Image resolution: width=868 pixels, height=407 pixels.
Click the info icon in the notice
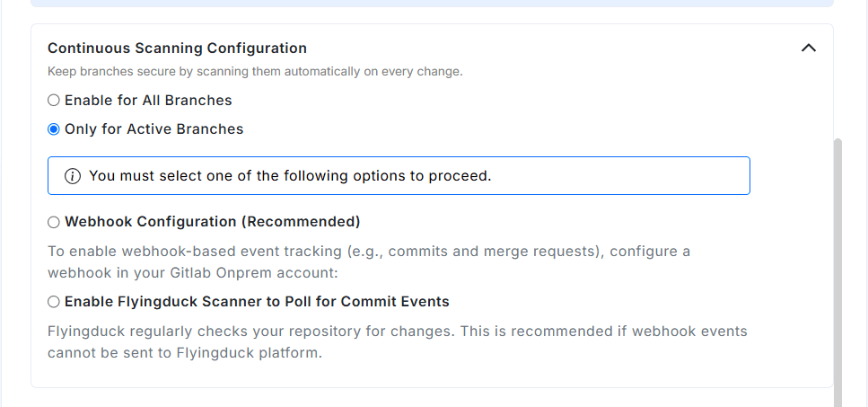[73, 176]
